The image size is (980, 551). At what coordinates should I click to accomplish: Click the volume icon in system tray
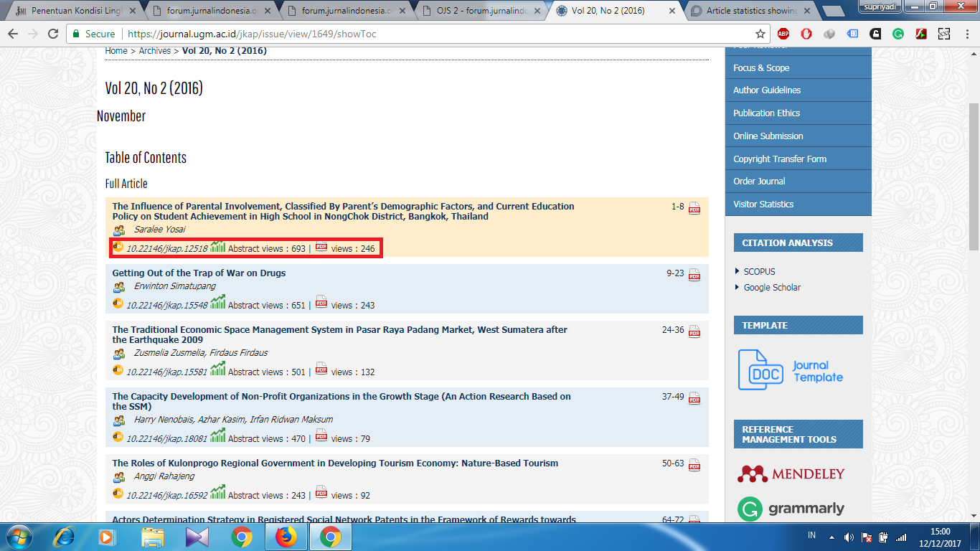click(849, 537)
